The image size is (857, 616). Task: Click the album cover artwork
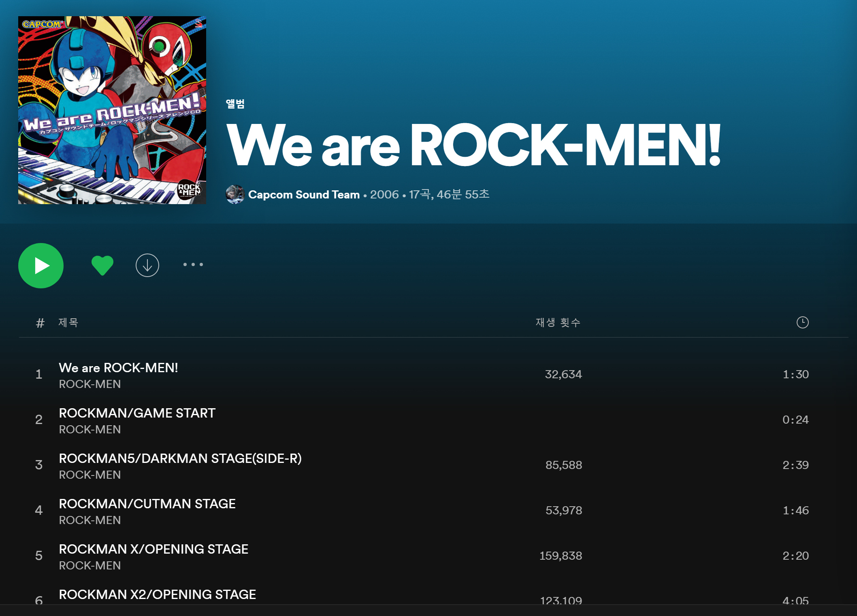click(112, 110)
